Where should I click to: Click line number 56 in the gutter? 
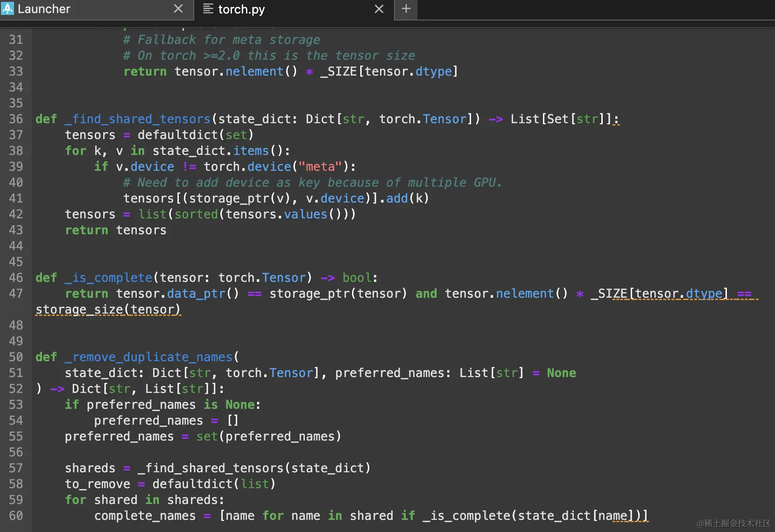pos(16,452)
